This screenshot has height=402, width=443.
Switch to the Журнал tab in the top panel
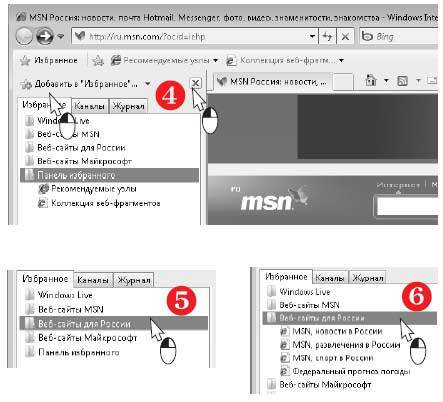[x=128, y=106]
